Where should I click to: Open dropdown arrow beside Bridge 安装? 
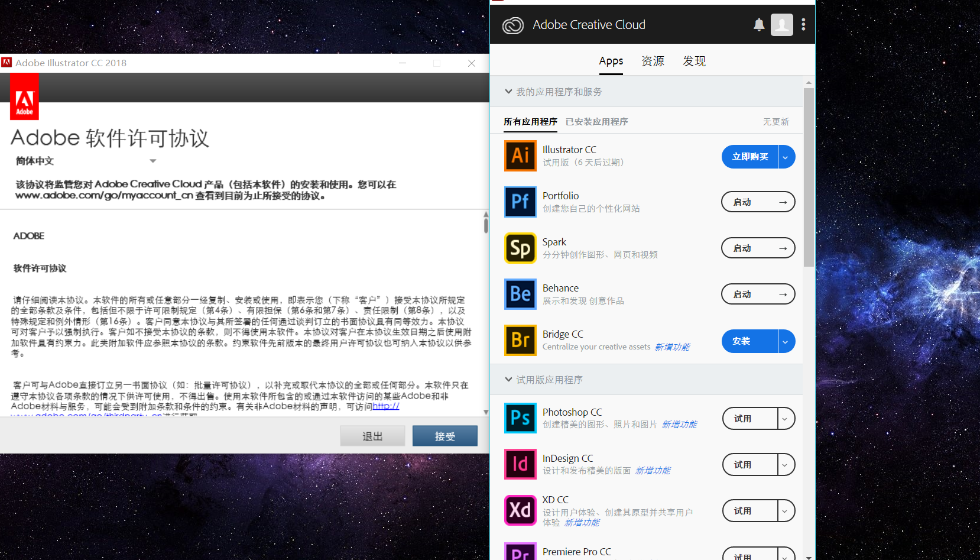tap(786, 341)
